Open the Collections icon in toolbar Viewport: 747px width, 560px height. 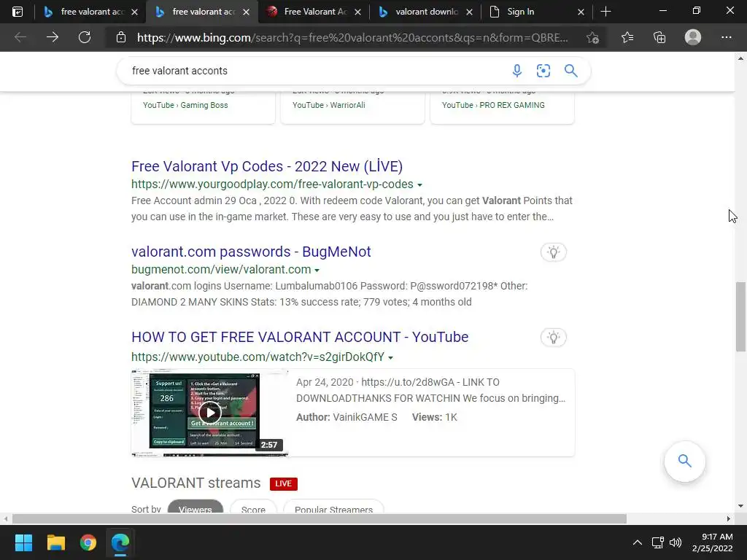[659, 37]
